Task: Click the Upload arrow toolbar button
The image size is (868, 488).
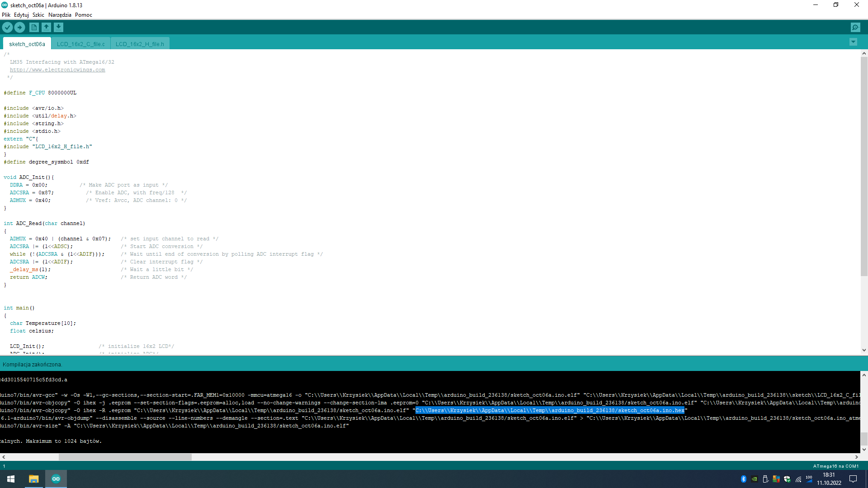Action: coord(20,28)
